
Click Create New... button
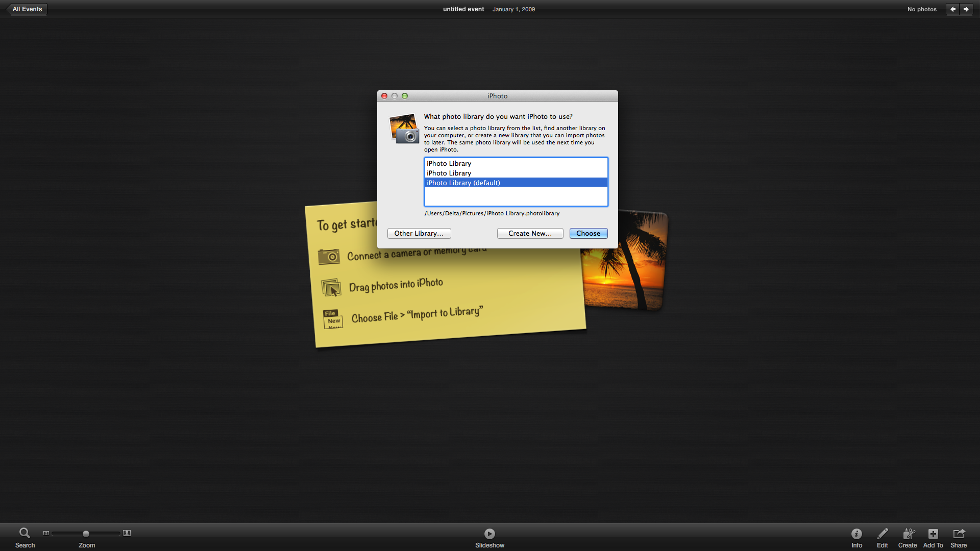(530, 233)
